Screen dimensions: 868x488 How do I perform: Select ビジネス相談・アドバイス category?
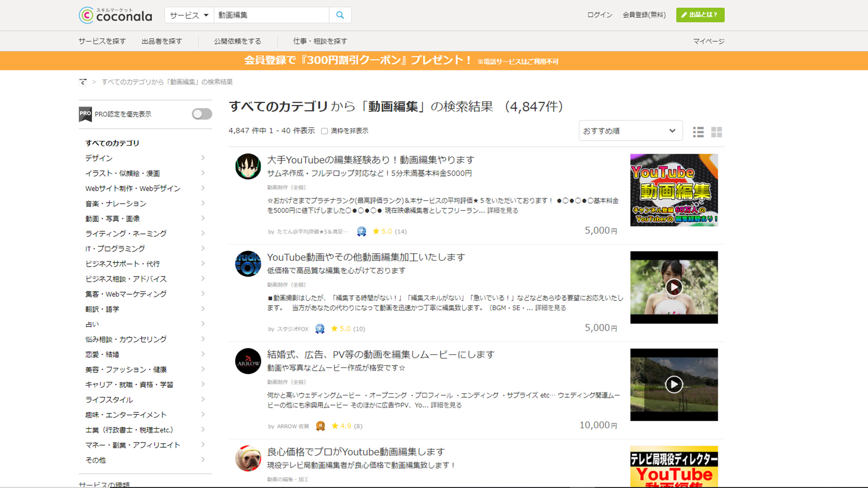[x=126, y=279]
